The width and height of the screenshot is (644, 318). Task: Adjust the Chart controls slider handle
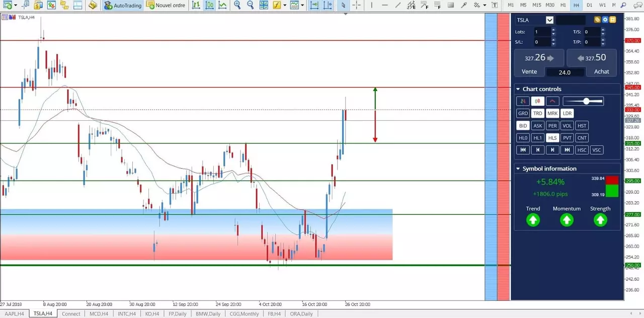[586, 101]
